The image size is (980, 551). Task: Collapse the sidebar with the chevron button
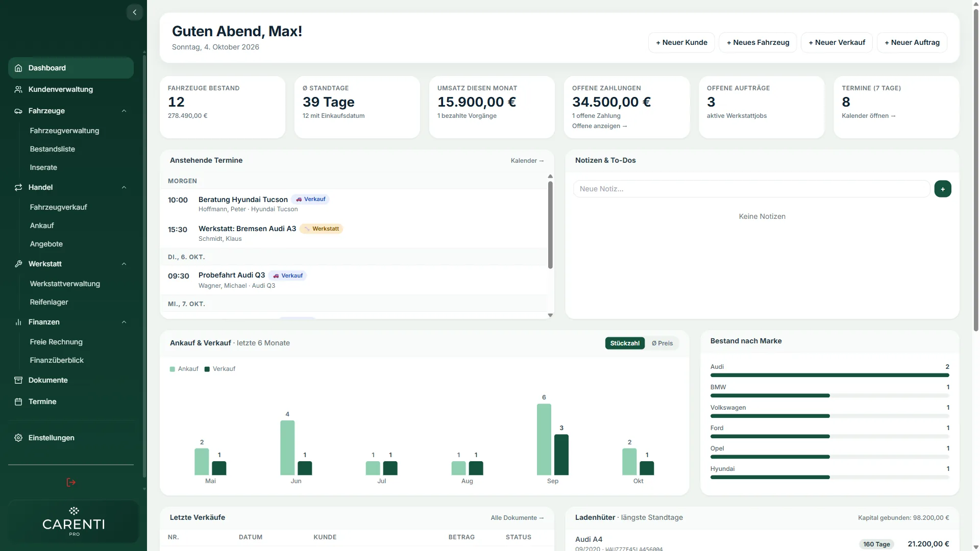coord(134,12)
